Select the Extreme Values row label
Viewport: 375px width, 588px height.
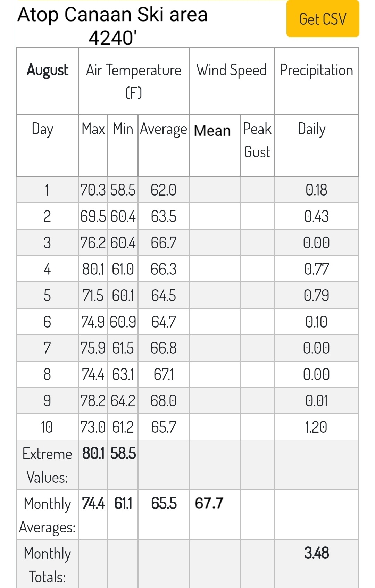(47, 465)
